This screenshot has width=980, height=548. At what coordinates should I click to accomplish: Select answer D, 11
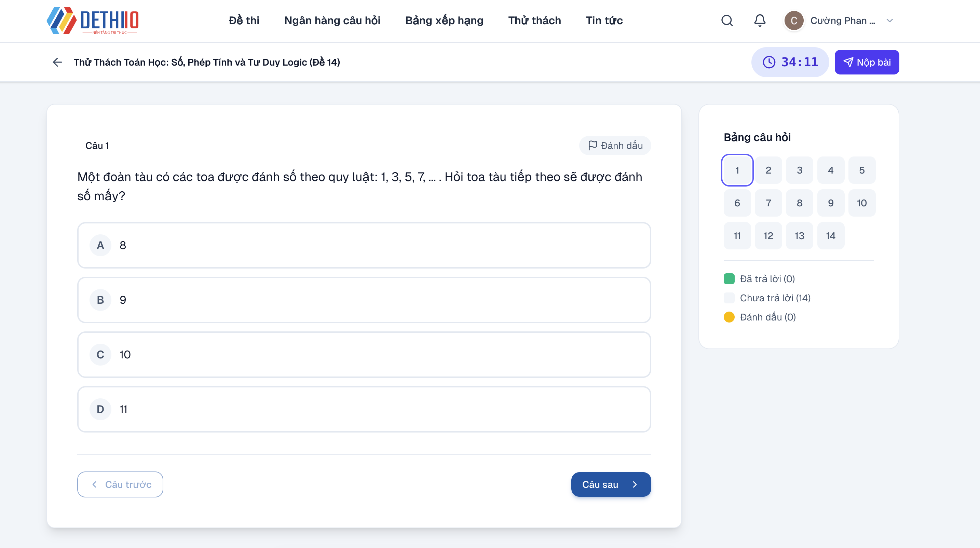pyautogui.click(x=364, y=409)
